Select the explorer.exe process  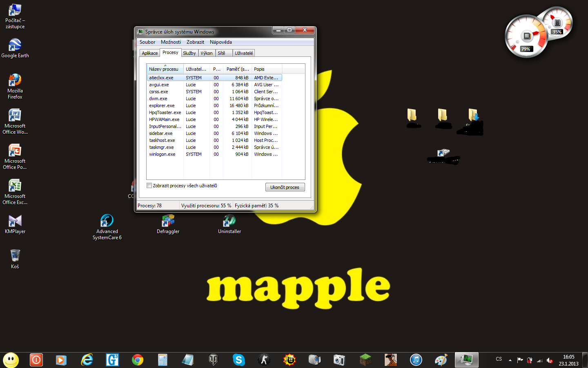[x=214, y=105]
